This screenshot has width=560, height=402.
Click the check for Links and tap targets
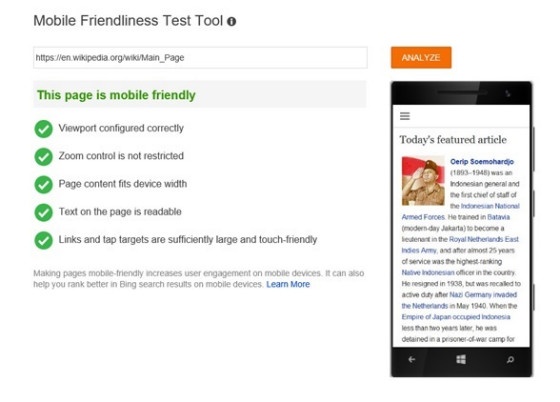[x=44, y=240]
